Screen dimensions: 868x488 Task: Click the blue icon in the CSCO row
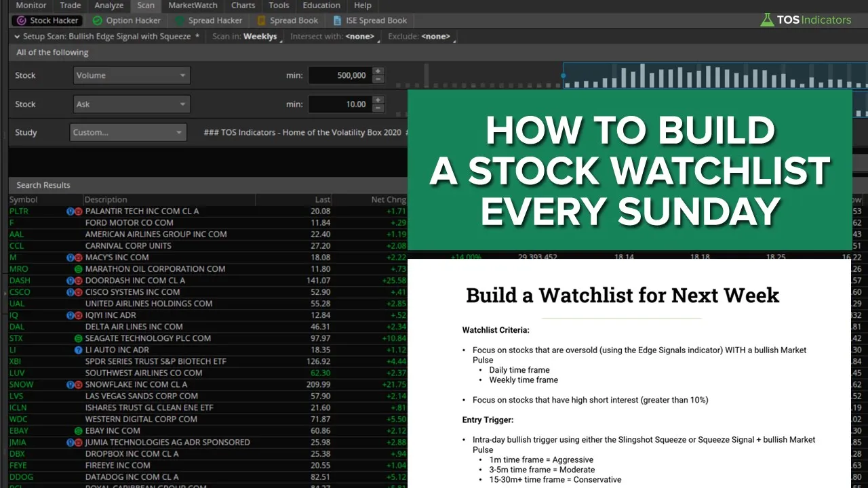[x=70, y=292]
